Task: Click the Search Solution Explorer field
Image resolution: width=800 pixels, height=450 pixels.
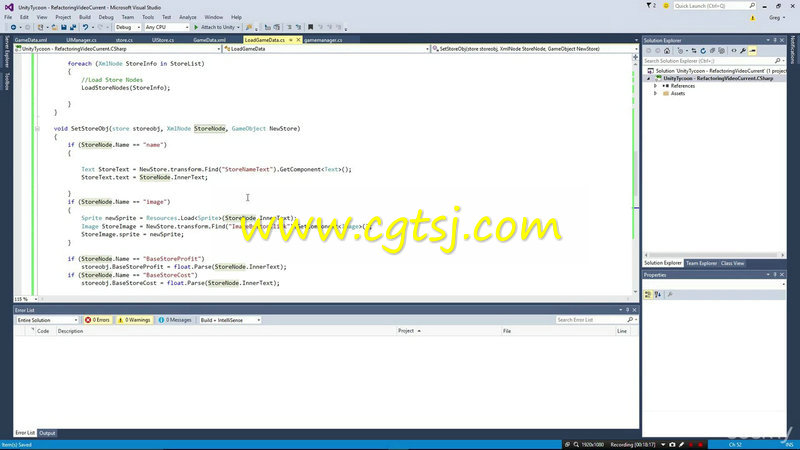Action: pyautogui.click(x=713, y=61)
